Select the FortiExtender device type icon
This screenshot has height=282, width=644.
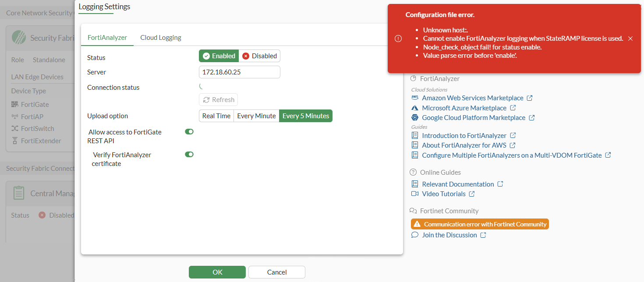pyautogui.click(x=15, y=141)
